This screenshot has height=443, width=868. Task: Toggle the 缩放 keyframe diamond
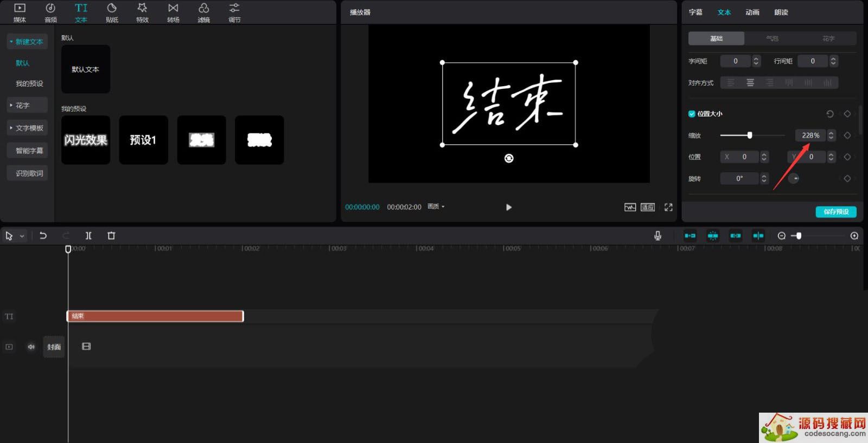pos(847,136)
